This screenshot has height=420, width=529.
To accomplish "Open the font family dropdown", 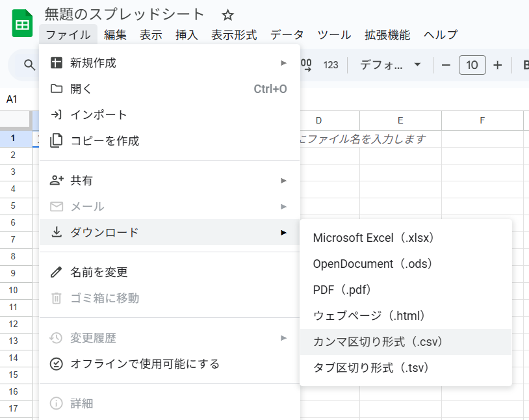I will point(390,65).
